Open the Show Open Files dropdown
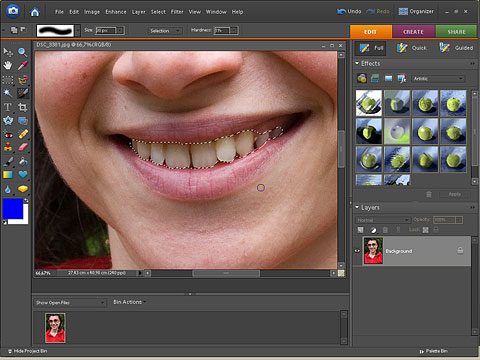The height and width of the screenshot is (360, 480). coord(70,303)
